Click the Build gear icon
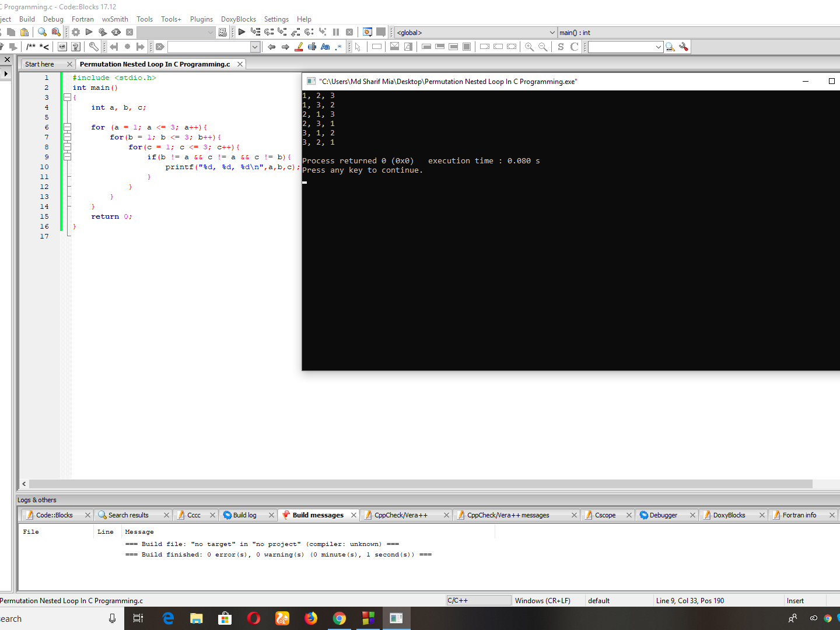840x630 pixels. [x=76, y=32]
